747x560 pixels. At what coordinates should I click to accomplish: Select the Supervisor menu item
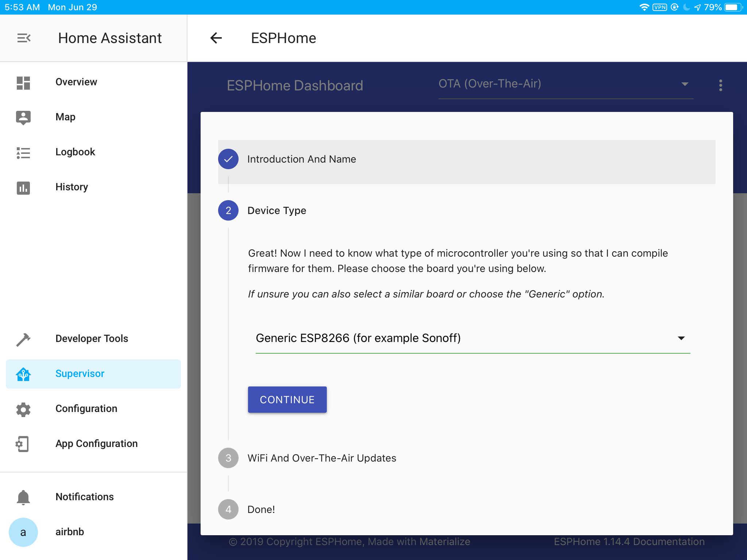[93, 374]
